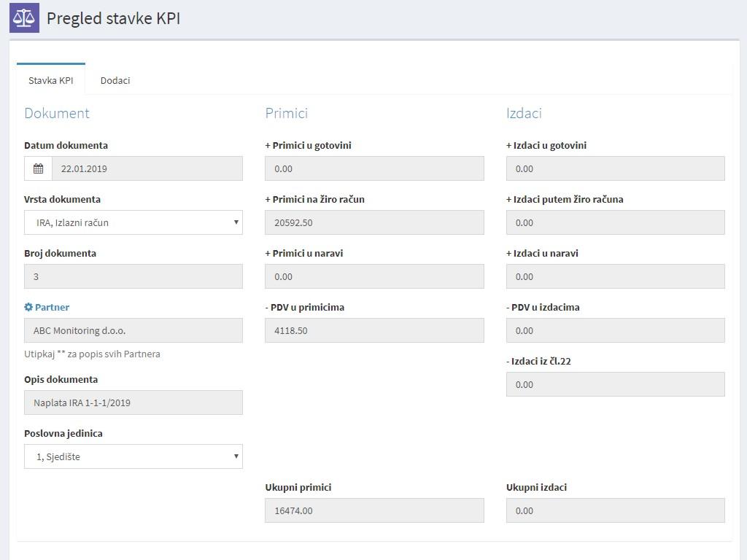Focus the PDV u izdacima field
This screenshot has width=747, height=560.
click(x=616, y=330)
